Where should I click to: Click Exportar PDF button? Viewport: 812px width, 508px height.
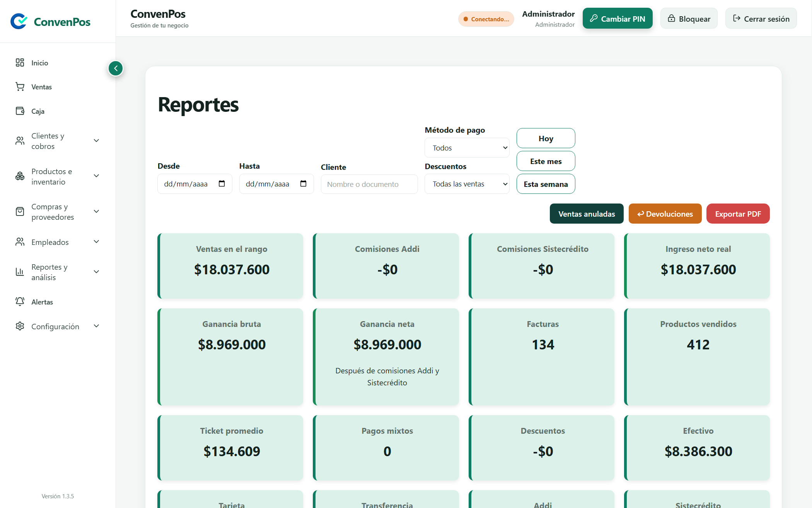[738, 214]
